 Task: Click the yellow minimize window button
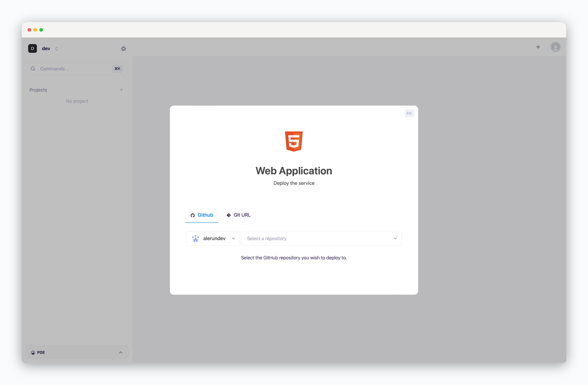click(35, 30)
